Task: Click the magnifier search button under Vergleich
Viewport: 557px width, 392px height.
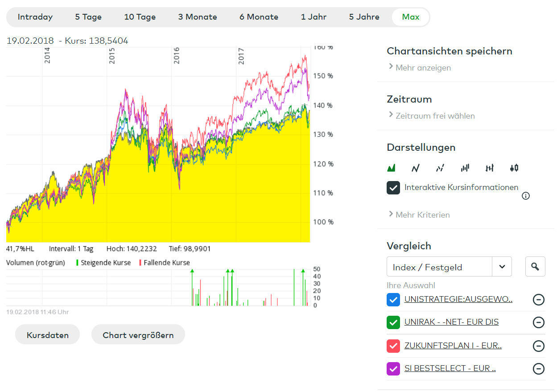Action: [x=535, y=267]
